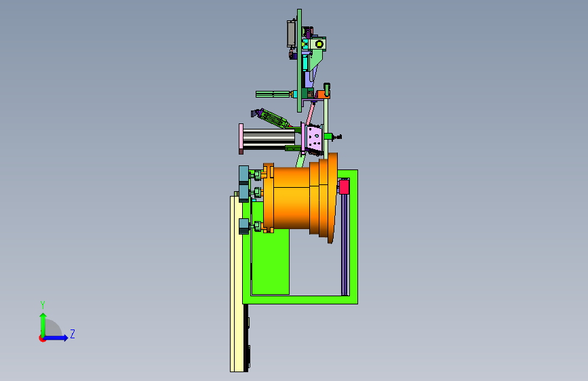Select the solid green panel inside frame

coord(271,262)
